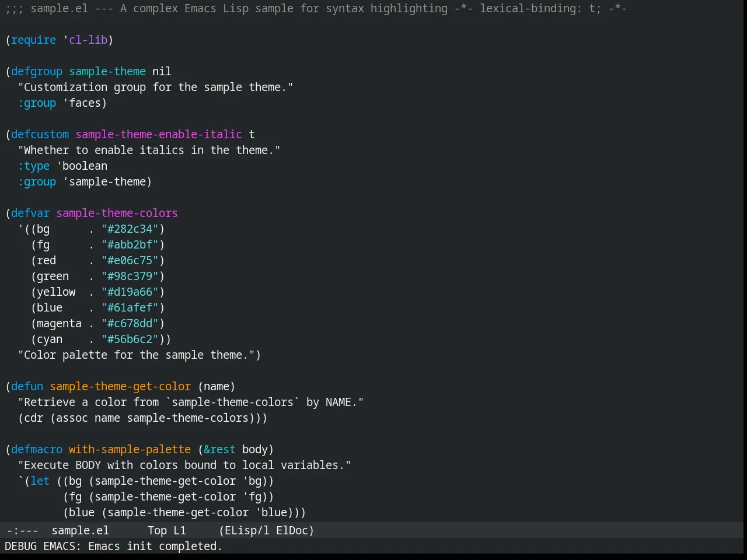747x560 pixels.
Task: Click the "#61afef" blue color string
Action: point(130,307)
